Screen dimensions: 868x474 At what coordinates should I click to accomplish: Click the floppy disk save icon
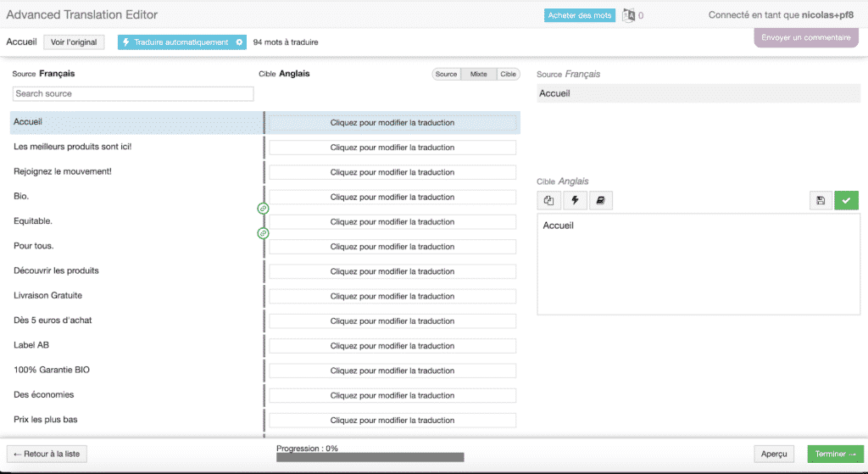[821, 201]
